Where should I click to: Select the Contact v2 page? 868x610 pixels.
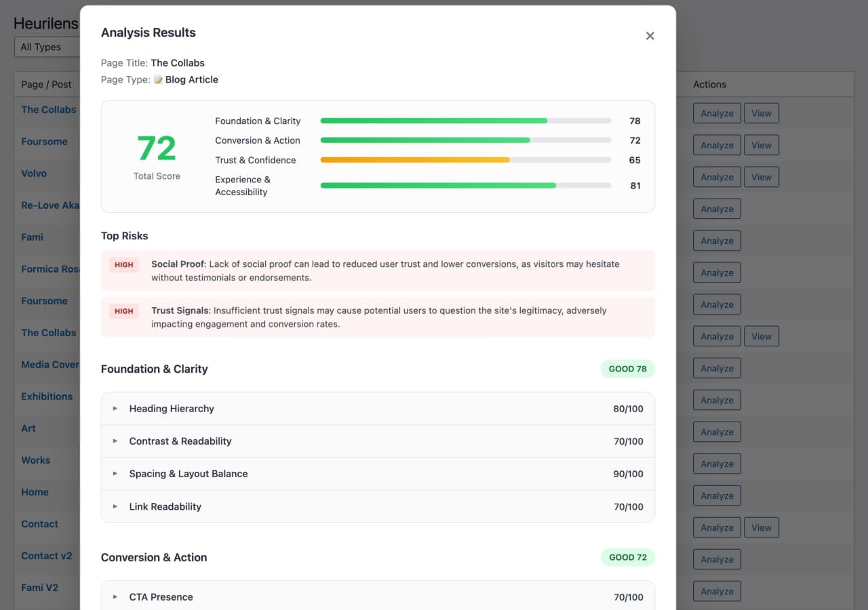46,556
